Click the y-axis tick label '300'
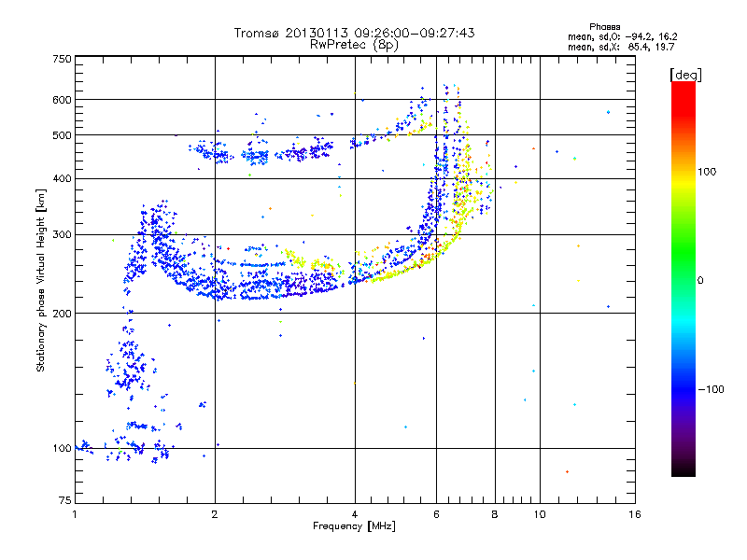This screenshot has width=747, height=560. coord(63,234)
